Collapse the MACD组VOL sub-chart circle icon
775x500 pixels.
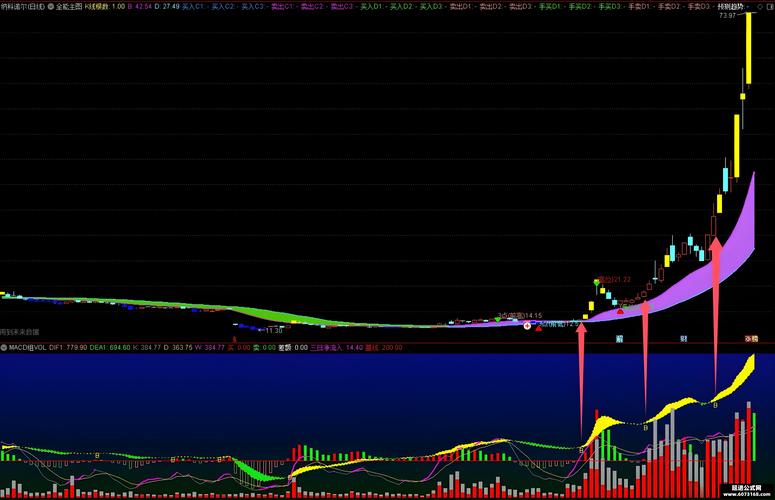pyautogui.click(x=3, y=348)
